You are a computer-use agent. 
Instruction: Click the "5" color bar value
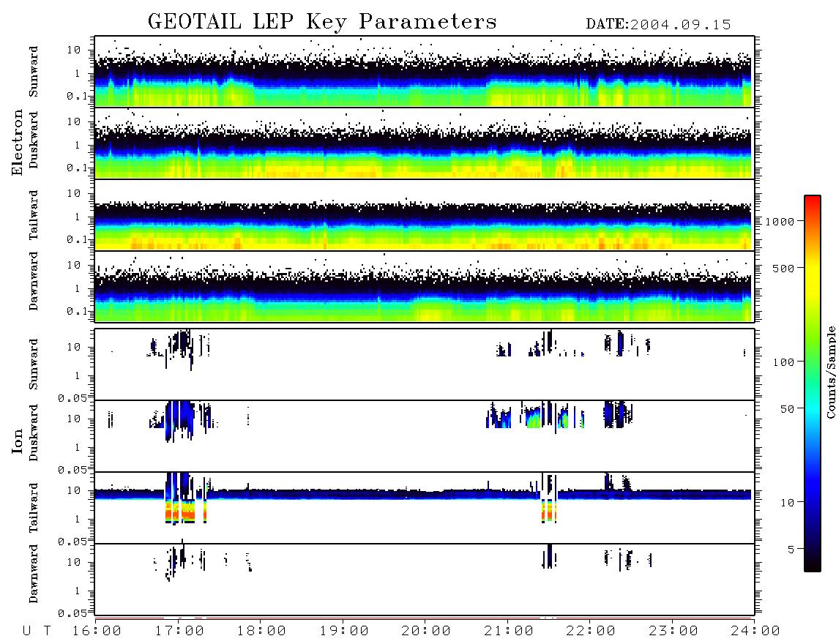coord(791,550)
